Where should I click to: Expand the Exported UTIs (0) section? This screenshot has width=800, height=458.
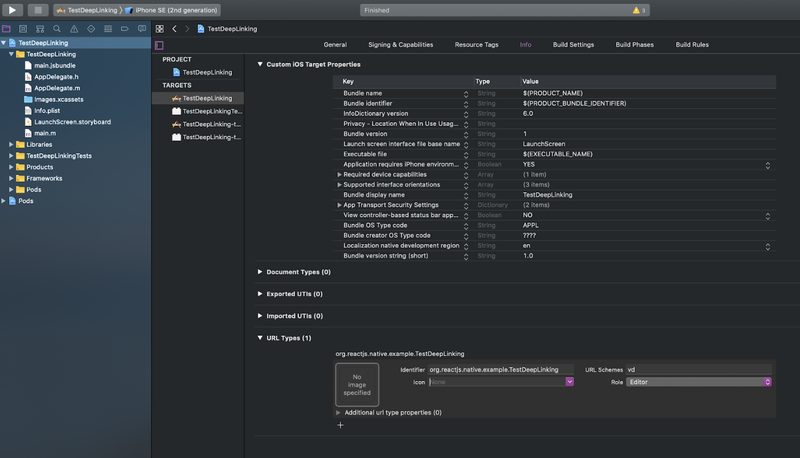tap(260, 294)
